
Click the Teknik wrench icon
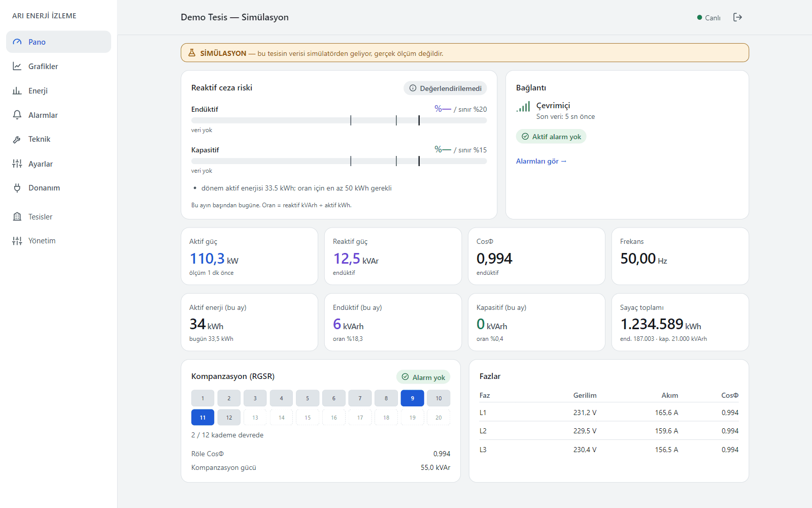[x=17, y=139]
